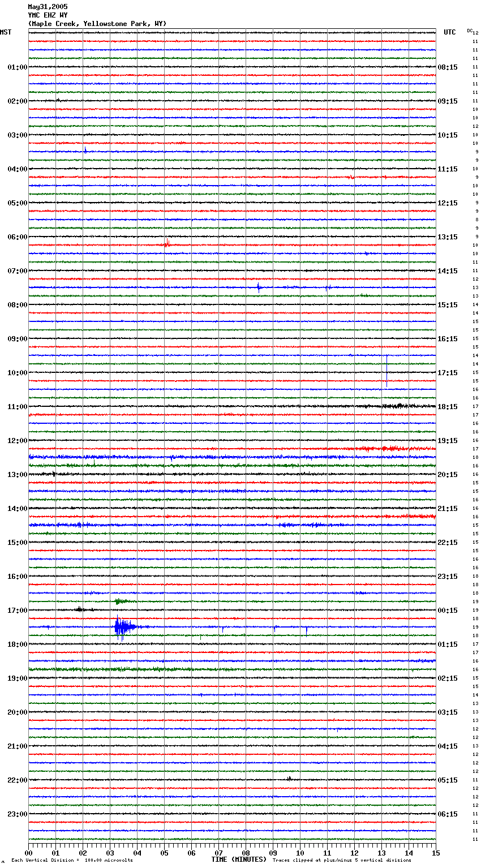The image size is (481, 868).
Task: Select the 01:00 MST time label
Action: pyautogui.click(x=18, y=67)
